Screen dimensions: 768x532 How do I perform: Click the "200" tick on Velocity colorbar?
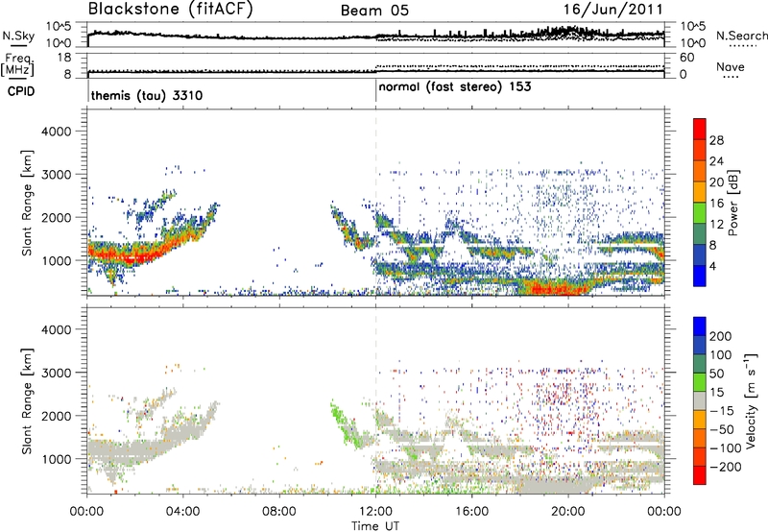pos(721,336)
